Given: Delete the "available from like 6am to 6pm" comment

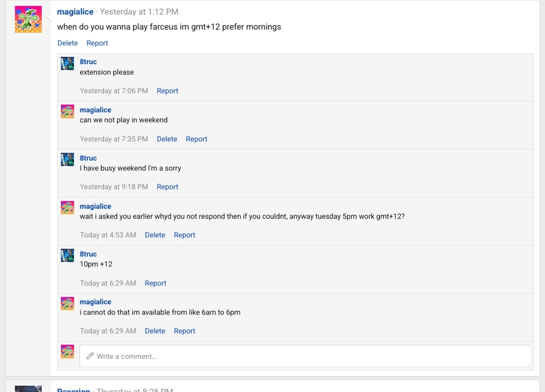Looking at the screenshot, I should point(155,331).
